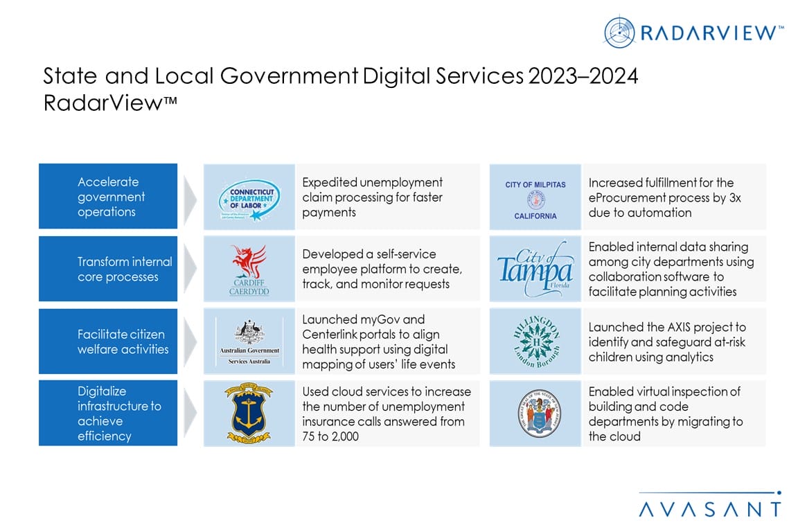Click the Hillingdon London Borough logo
This screenshot has width=798, height=532.
coord(535,342)
